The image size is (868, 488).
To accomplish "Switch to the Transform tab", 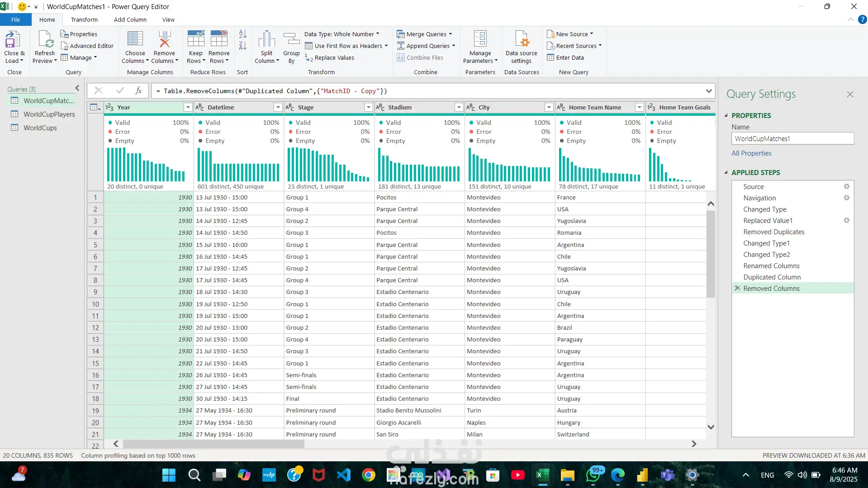I will (84, 19).
